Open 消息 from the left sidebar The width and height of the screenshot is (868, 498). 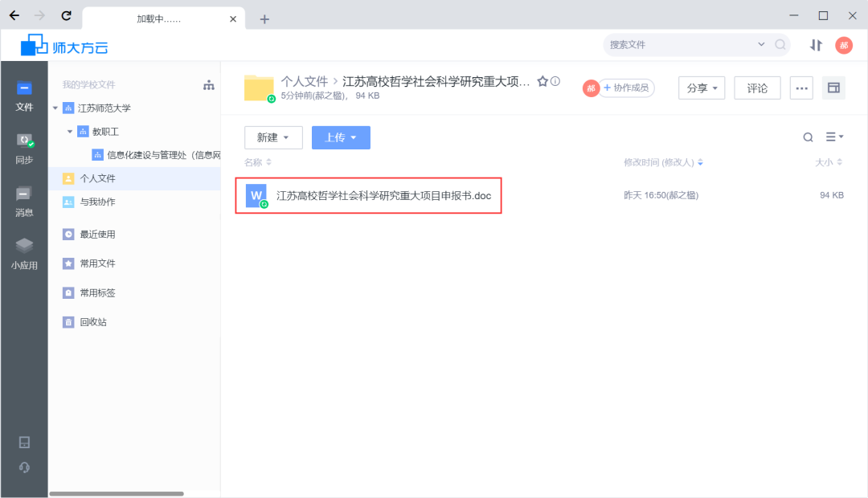point(24,198)
